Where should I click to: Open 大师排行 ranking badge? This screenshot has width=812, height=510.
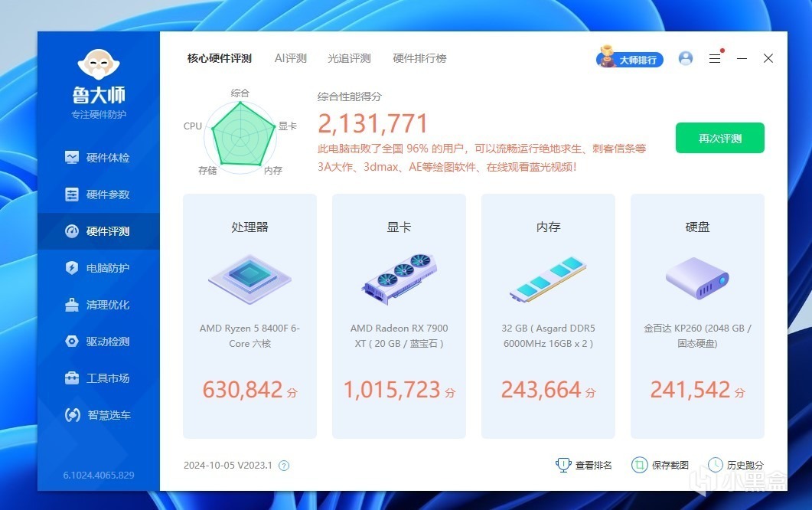coord(630,58)
